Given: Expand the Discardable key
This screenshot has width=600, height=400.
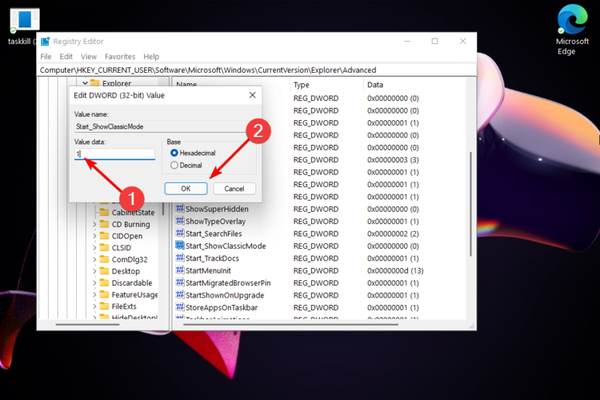Looking at the screenshot, I should [x=95, y=283].
